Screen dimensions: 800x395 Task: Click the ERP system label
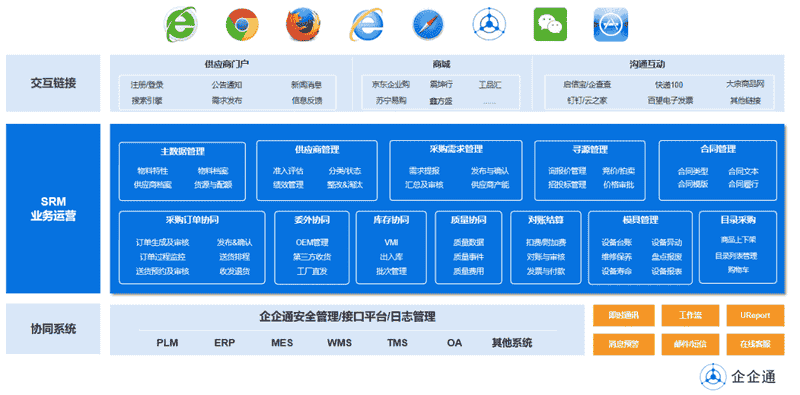[x=224, y=342]
